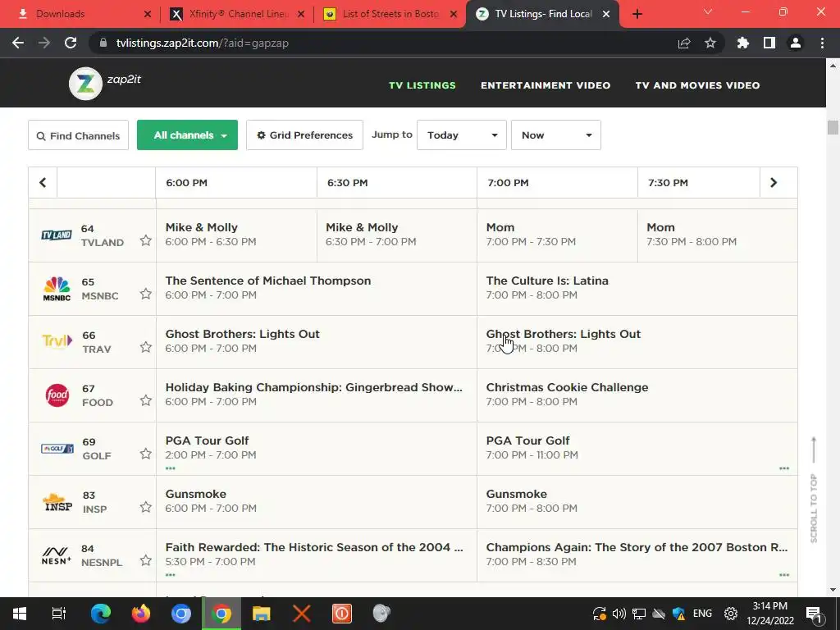The width and height of the screenshot is (840, 630).
Task: Go to earlier times with left arrow
Action: click(x=43, y=183)
